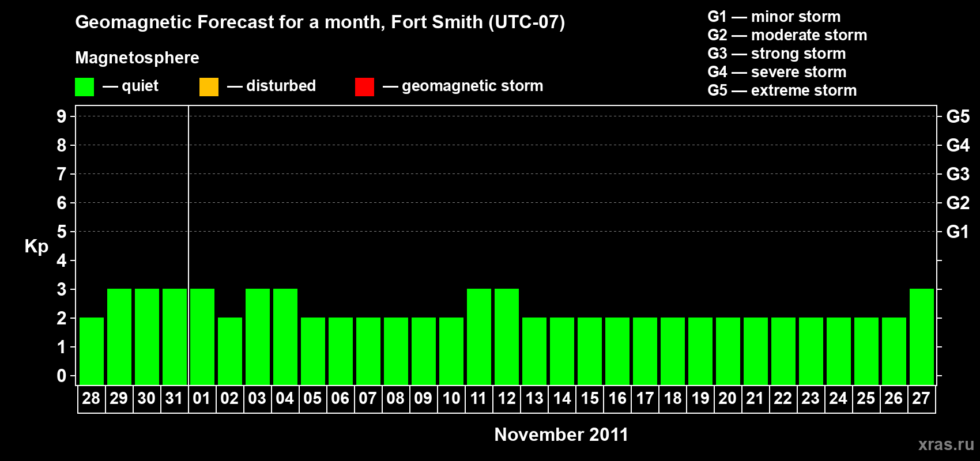Click the G5 — extreme storm legend line
Image resolution: width=980 pixels, height=461 pixels.
(x=782, y=90)
